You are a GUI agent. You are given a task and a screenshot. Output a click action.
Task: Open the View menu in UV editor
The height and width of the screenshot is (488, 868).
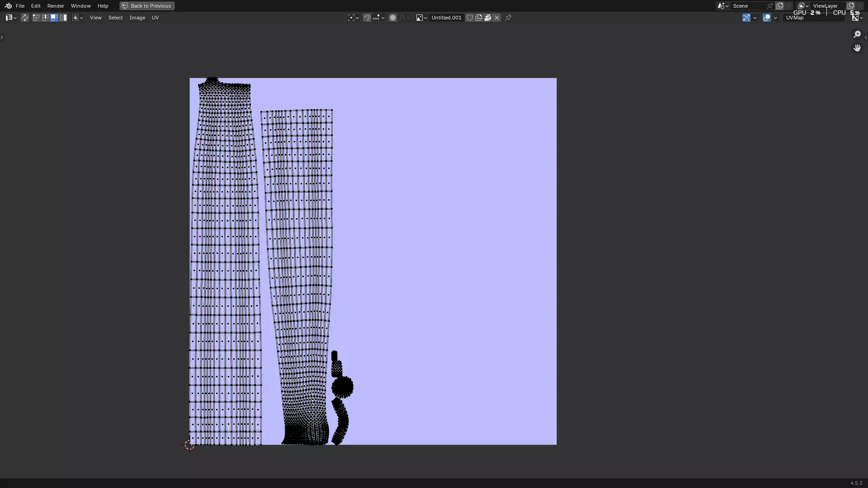[95, 18]
